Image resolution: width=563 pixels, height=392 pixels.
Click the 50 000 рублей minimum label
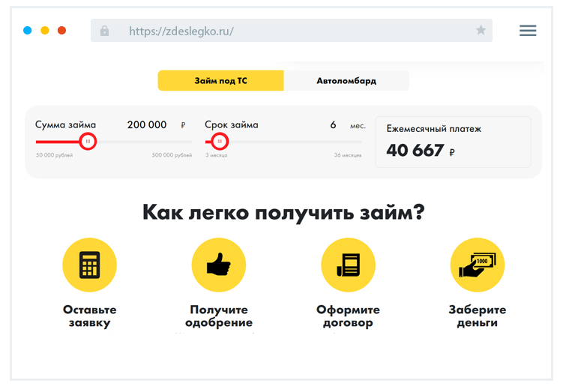(x=54, y=155)
